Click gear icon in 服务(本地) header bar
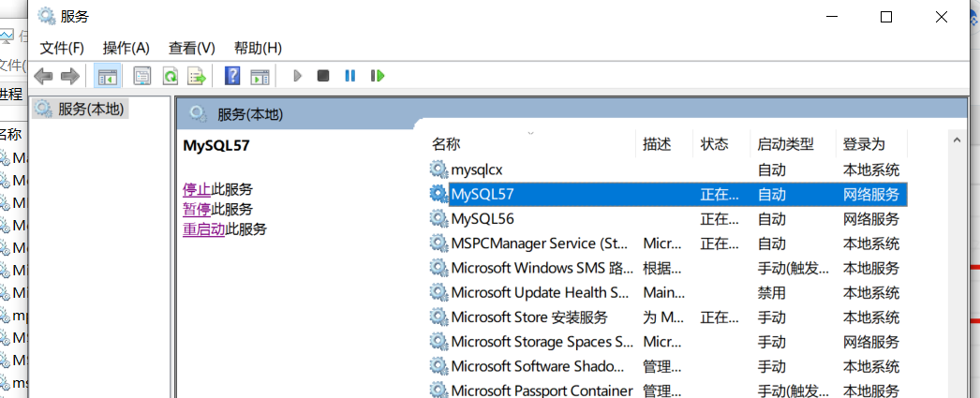Viewport: 980px width, 398px height. [198, 113]
